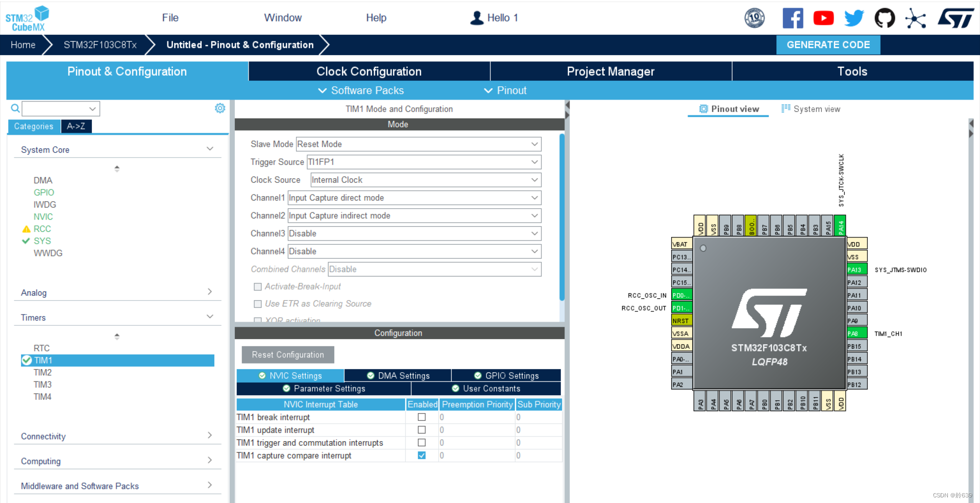Click the Reset Configuration button
This screenshot has width=980, height=503.
coord(288,355)
